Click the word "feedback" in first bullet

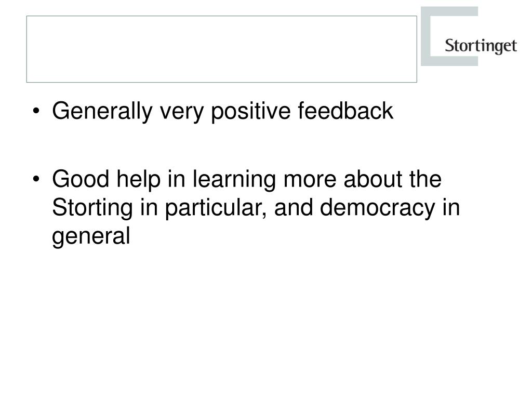click(345, 111)
